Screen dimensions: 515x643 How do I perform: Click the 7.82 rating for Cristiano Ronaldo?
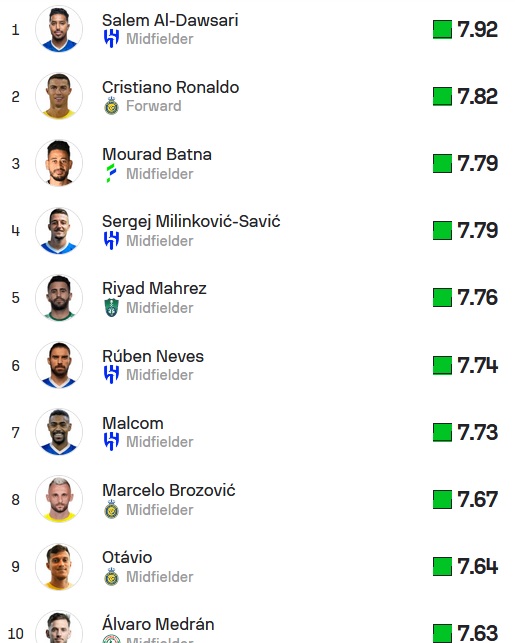tap(477, 97)
